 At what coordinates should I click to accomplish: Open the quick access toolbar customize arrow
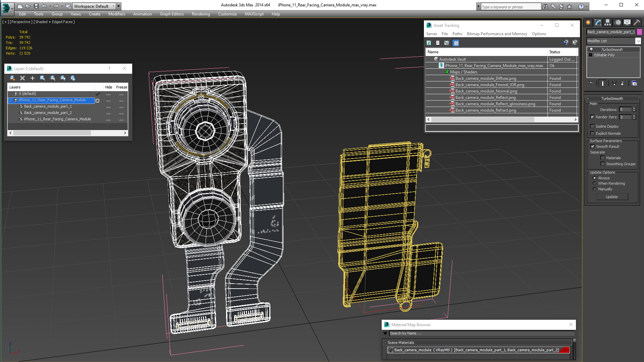pyautogui.click(x=119, y=6)
